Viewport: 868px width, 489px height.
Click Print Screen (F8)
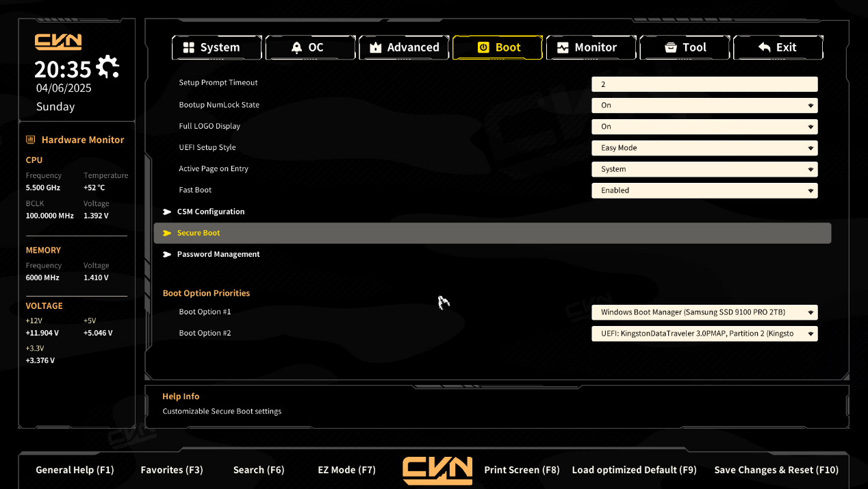pyautogui.click(x=522, y=470)
